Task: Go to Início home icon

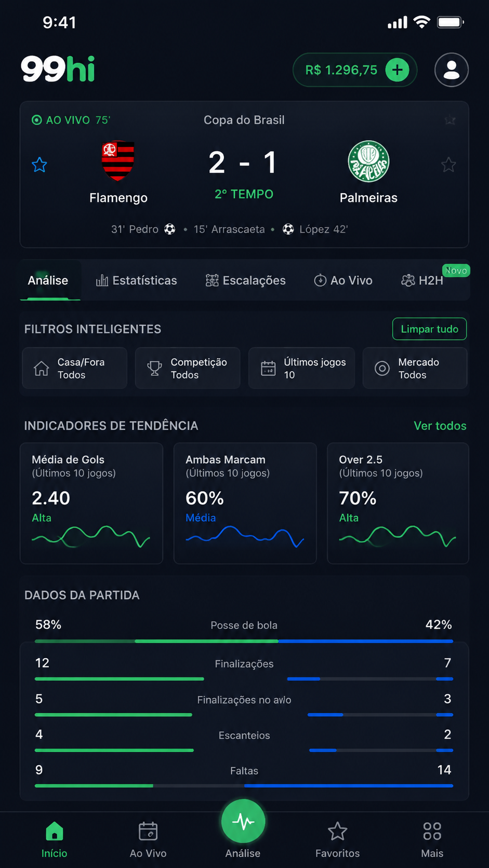Action: coord(54,831)
